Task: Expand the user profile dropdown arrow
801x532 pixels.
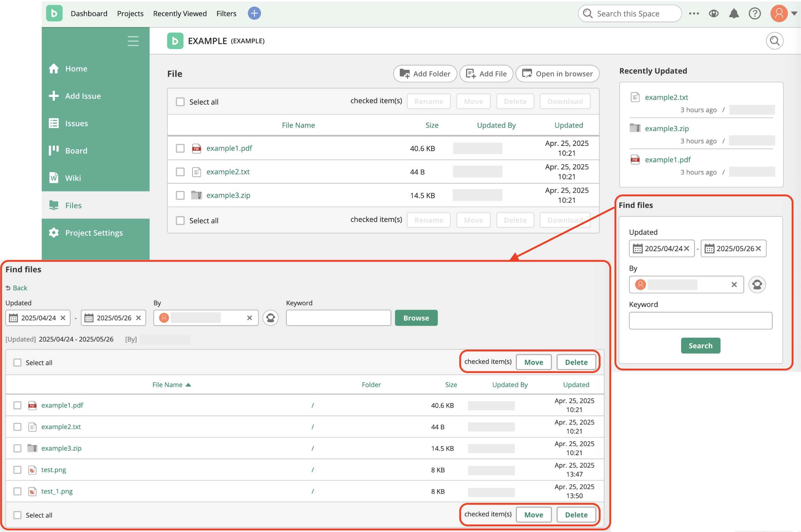Action: coord(794,14)
